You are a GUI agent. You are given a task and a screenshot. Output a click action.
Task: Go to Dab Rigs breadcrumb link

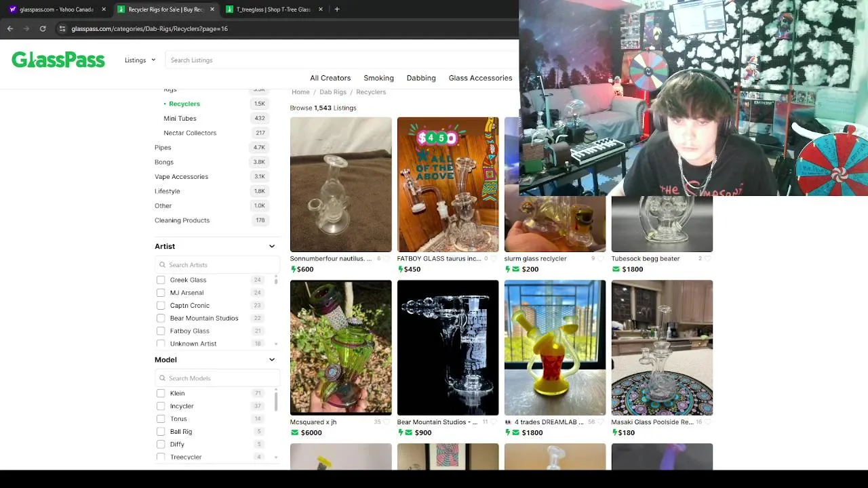333,92
